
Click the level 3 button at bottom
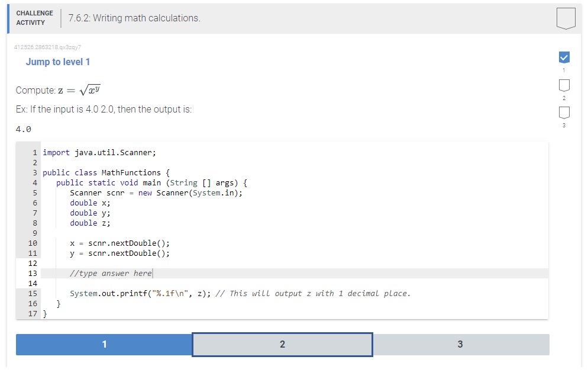pyautogui.click(x=460, y=344)
